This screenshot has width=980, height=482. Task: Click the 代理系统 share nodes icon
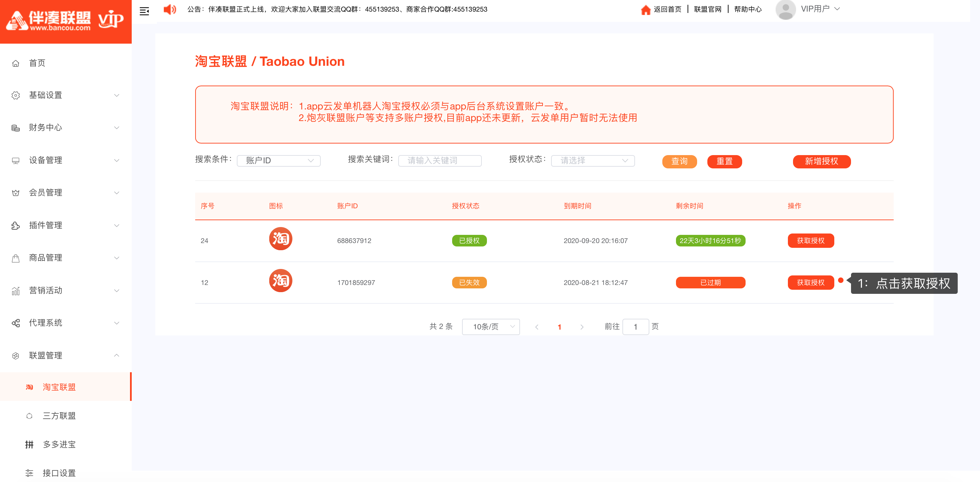coord(16,323)
